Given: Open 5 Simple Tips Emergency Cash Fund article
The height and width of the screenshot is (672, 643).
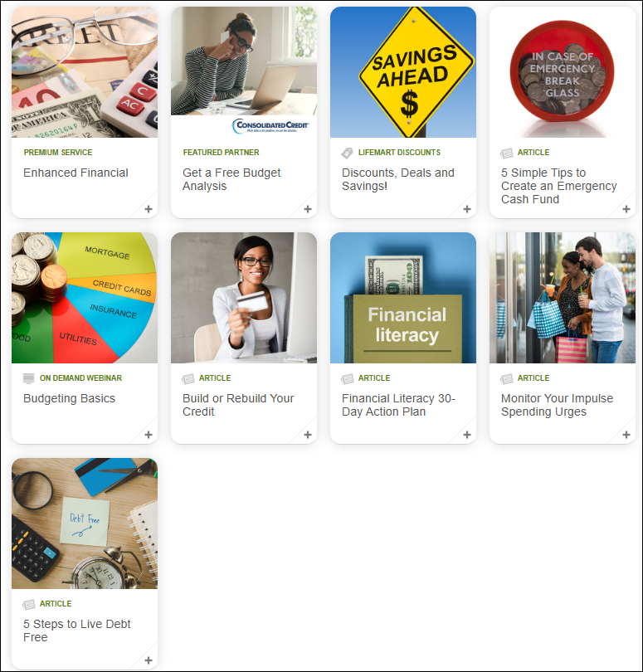Looking at the screenshot, I should pyautogui.click(x=558, y=186).
